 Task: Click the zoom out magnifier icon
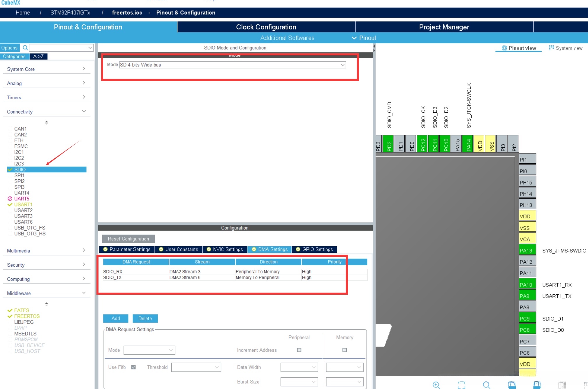[x=486, y=385]
